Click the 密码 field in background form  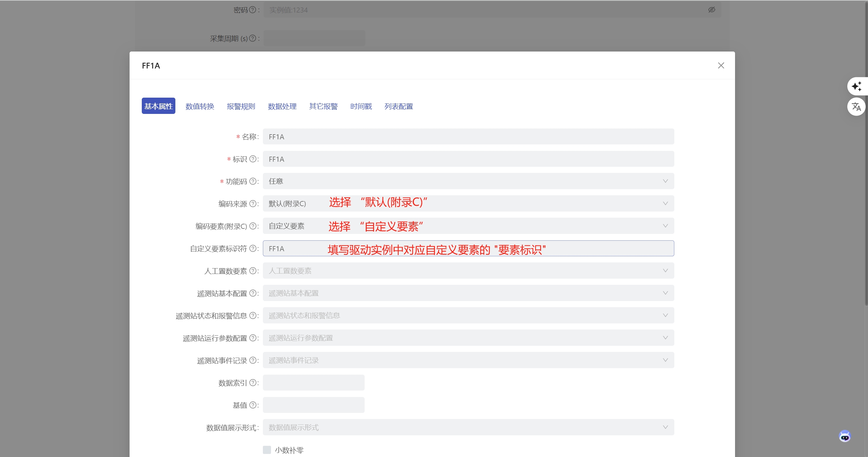point(492,10)
